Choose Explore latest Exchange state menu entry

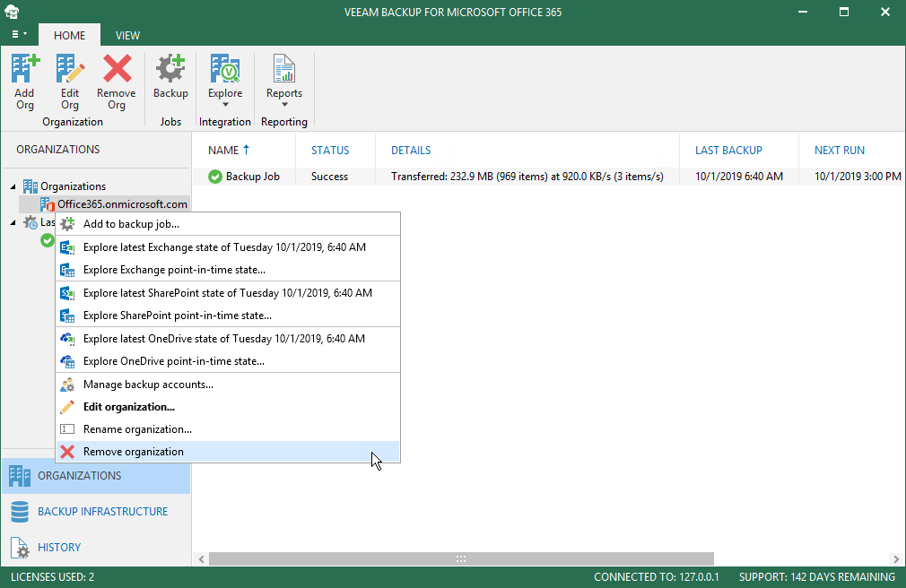pos(228,247)
